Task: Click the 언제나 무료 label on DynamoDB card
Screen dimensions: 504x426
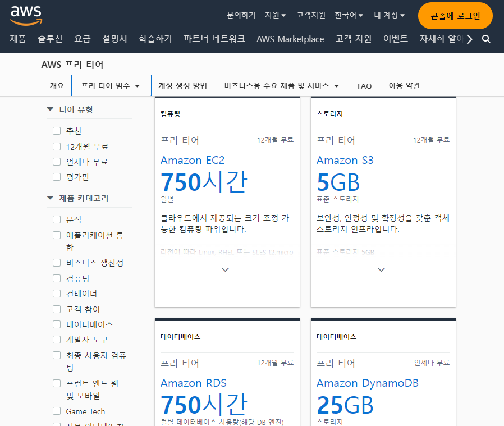Action: click(x=432, y=363)
